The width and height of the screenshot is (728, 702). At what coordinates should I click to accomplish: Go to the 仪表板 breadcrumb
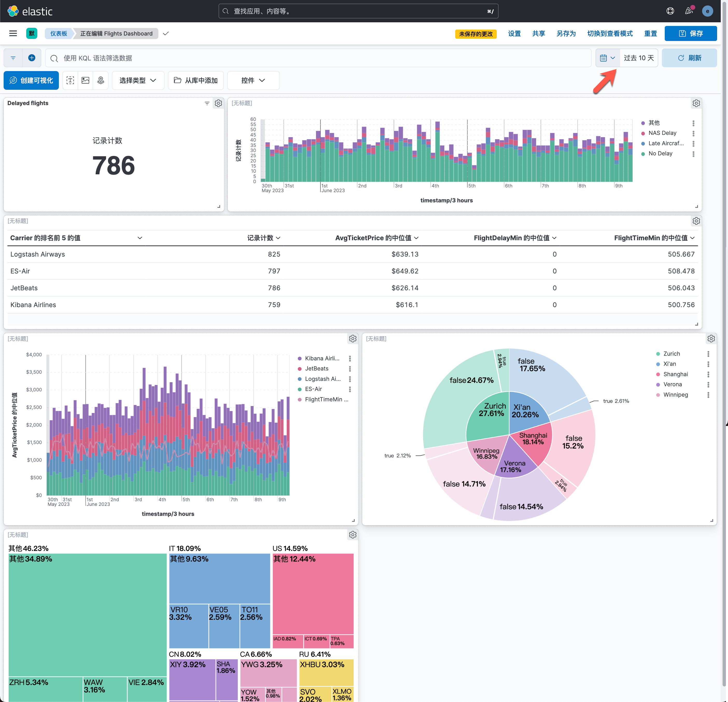click(59, 33)
